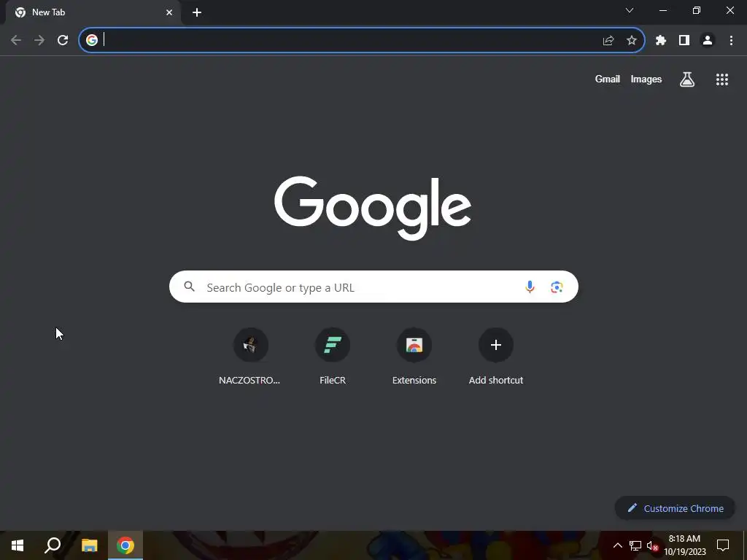This screenshot has height=560, width=747.
Task: Open the profile avatar menu
Action: coord(708,41)
